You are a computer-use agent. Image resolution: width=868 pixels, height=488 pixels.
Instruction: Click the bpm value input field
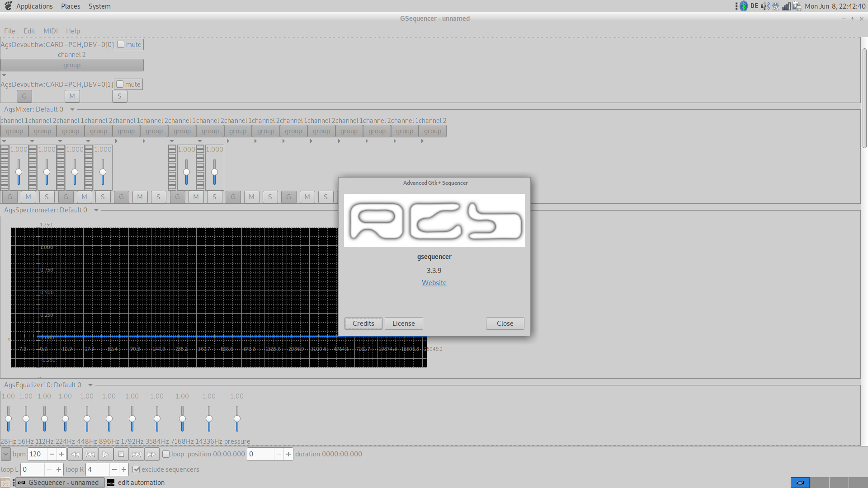[37, 454]
